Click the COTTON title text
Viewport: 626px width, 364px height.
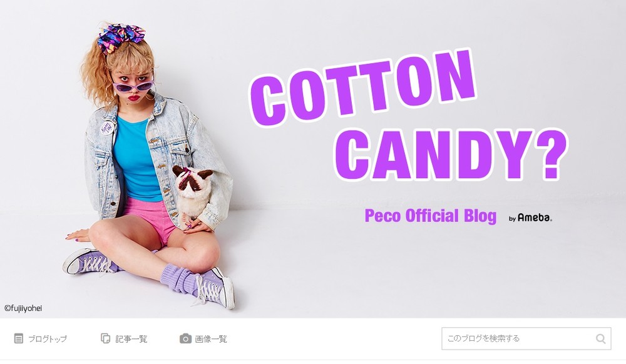click(362, 88)
